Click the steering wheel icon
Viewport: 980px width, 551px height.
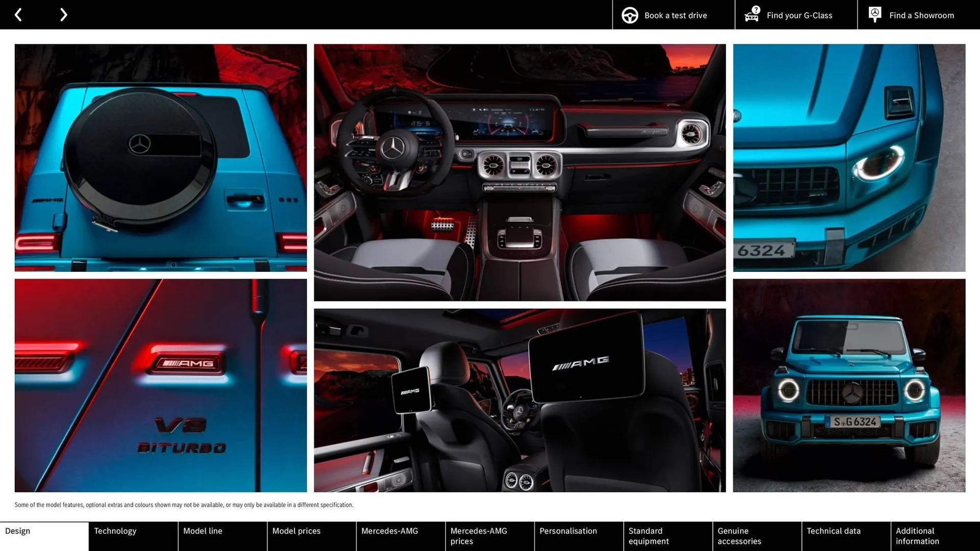click(629, 15)
